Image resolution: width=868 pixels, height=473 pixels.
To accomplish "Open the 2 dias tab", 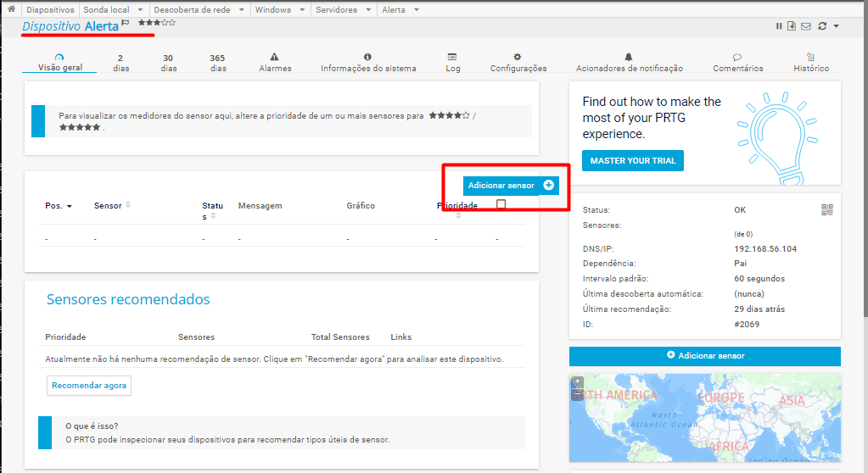I will [120, 63].
